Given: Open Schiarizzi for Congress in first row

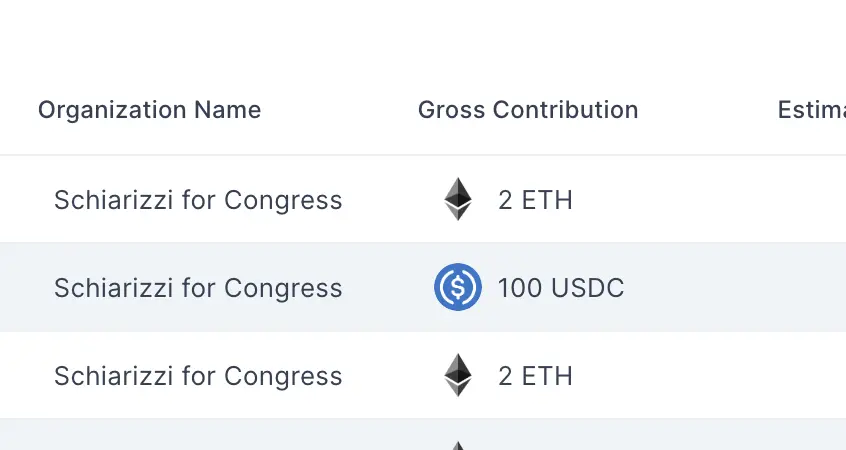Looking at the screenshot, I should [x=198, y=200].
